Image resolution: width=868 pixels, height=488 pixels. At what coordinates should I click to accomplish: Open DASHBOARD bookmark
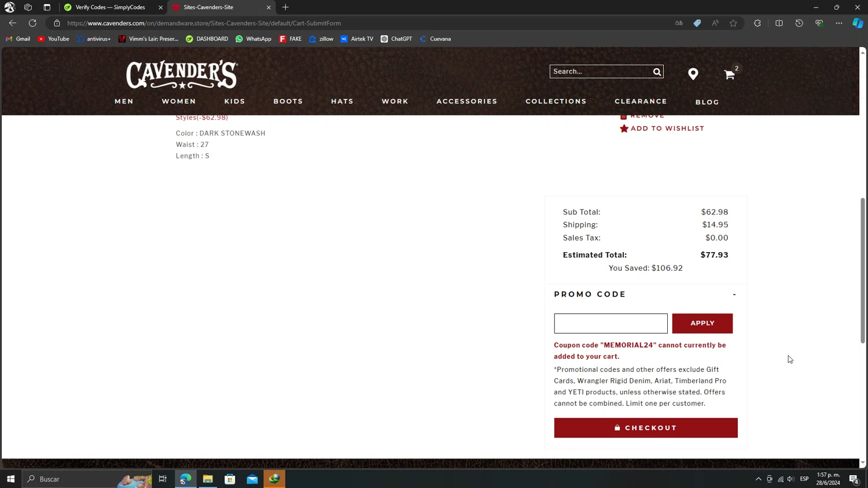pyautogui.click(x=207, y=39)
